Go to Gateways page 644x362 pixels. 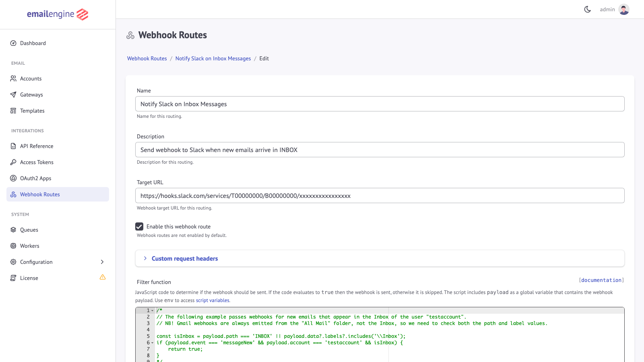[x=58, y=95]
